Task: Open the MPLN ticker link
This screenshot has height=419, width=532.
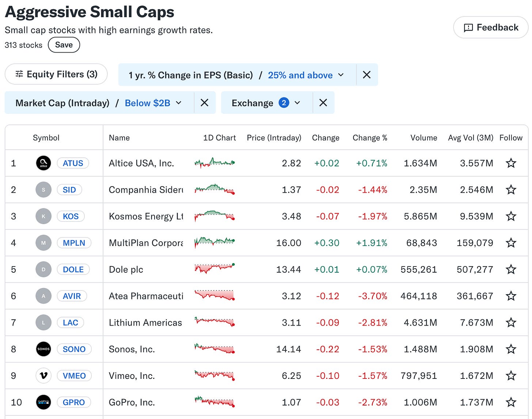Action: coord(74,243)
